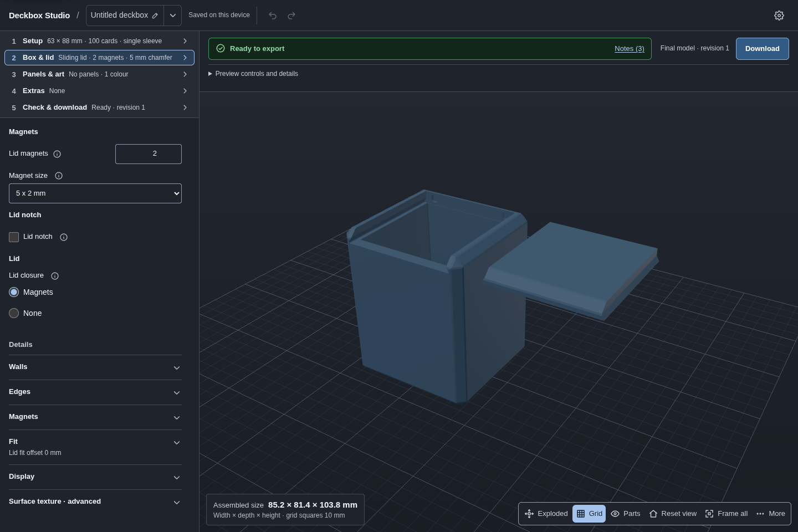Viewport: 798px width, 532px height.
Task: Click assembled size '85.2 × 81.4 × 103.8 mm'
Action: [313, 505]
